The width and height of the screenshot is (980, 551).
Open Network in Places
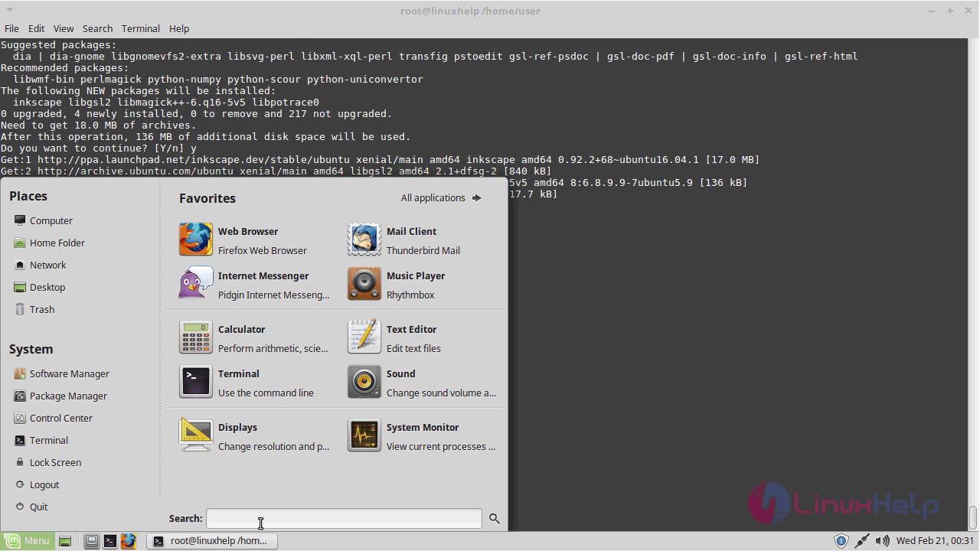[41, 265]
